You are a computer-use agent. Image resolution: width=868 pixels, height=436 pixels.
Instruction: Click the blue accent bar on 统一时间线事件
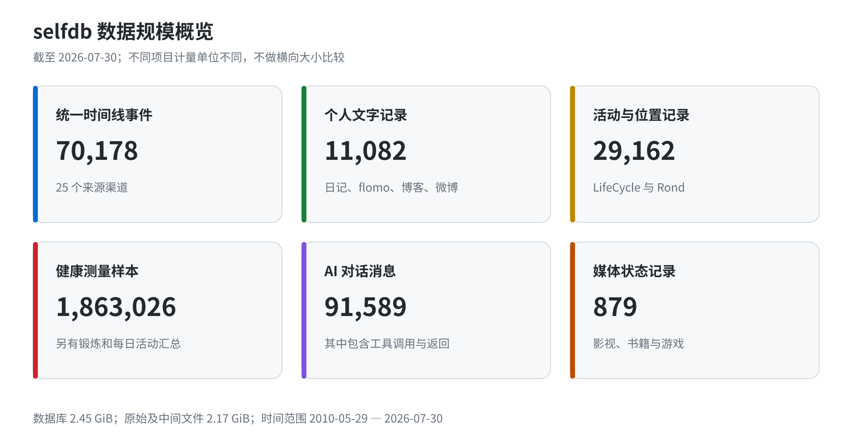[35, 154]
